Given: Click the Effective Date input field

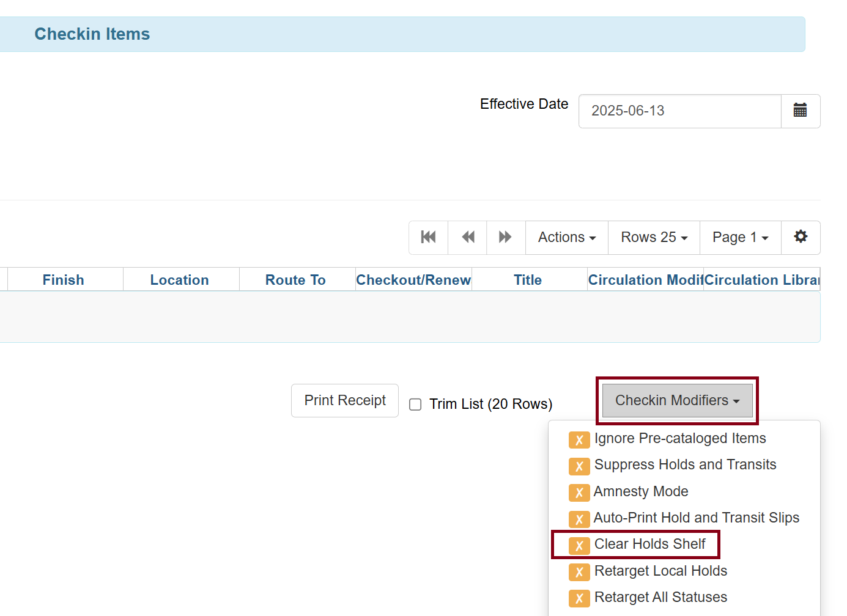Looking at the screenshot, I should click(679, 111).
